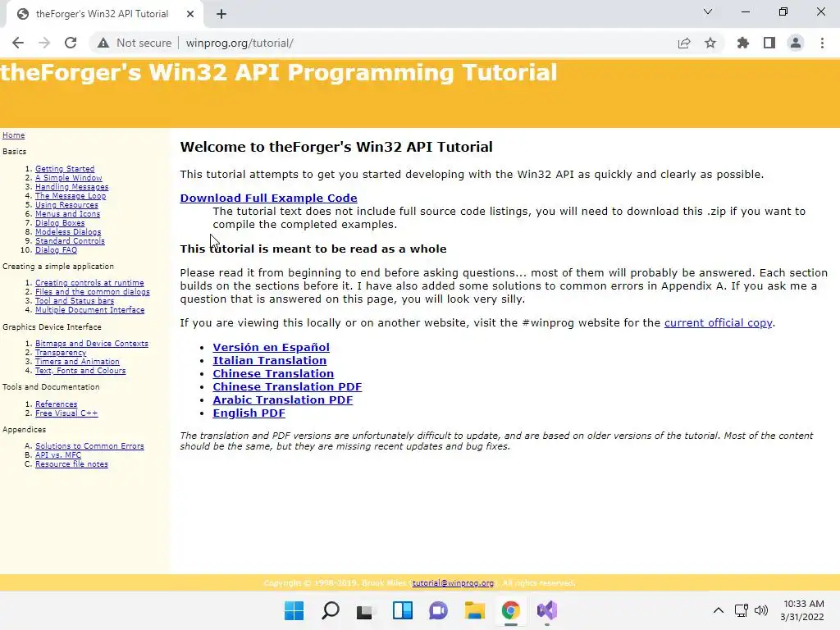Close theForger's Win32 API Tutorial tab
The image size is (840, 630).
(x=190, y=15)
